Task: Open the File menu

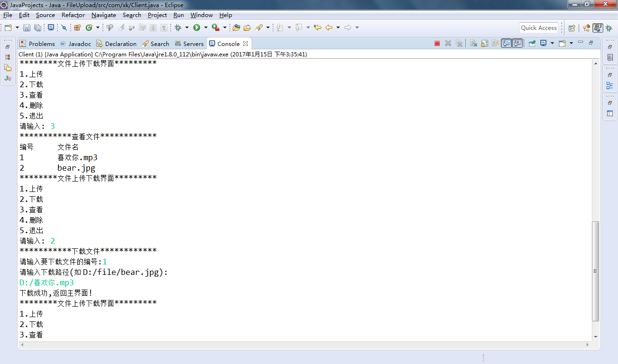Action: point(8,15)
